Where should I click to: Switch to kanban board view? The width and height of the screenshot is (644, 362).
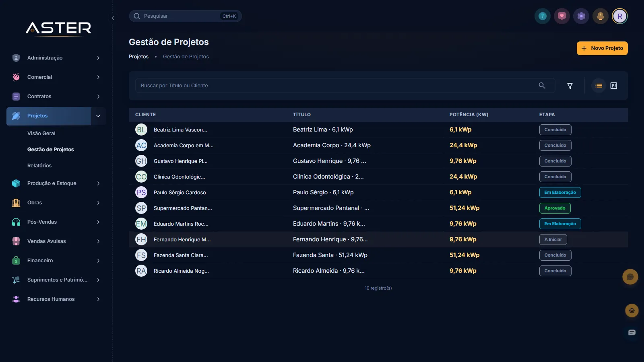[x=614, y=86]
